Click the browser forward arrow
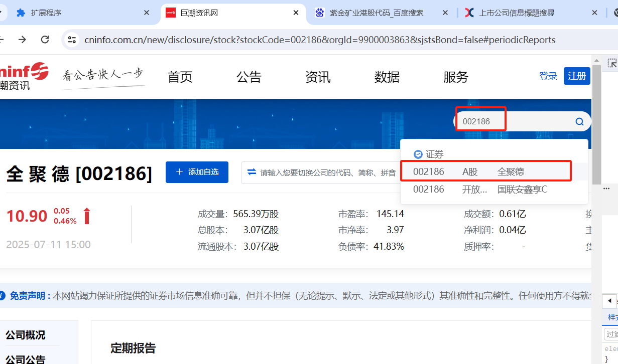The width and height of the screenshot is (618, 364). (22, 40)
